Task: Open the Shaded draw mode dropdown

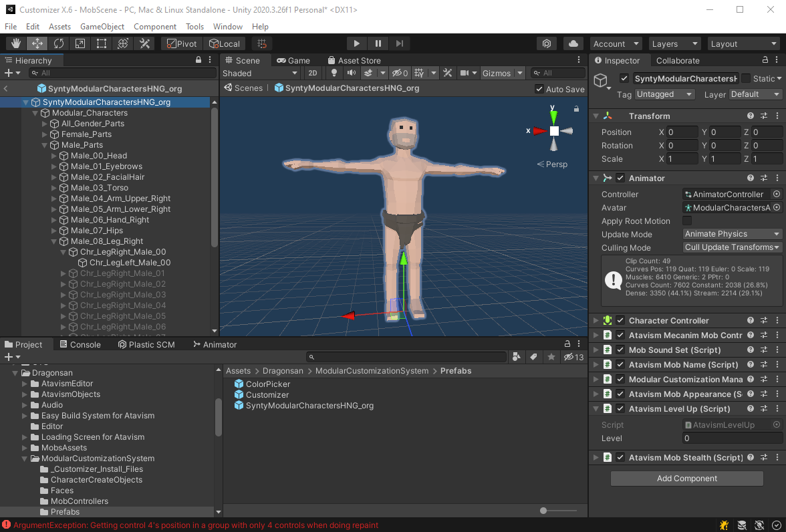Action: coord(259,72)
